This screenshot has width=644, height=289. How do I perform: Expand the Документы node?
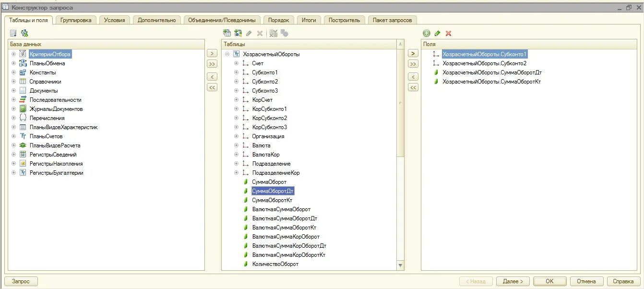pos(13,90)
